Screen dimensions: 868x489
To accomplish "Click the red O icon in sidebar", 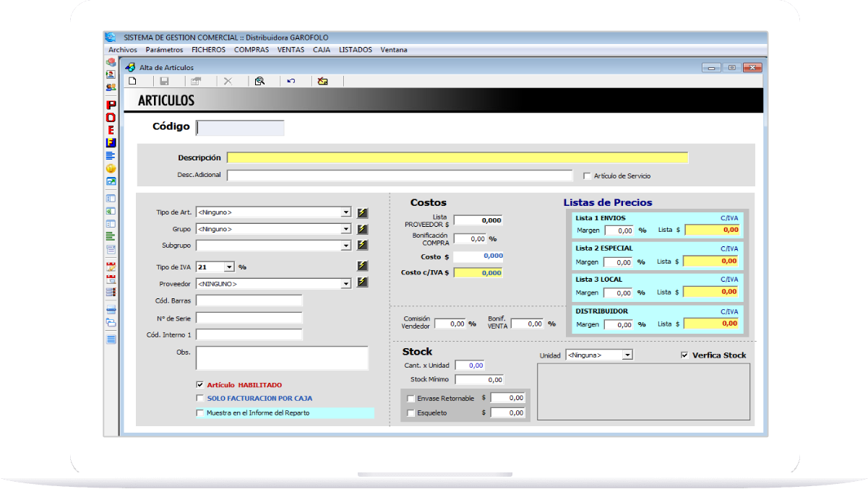I will pos(111,118).
